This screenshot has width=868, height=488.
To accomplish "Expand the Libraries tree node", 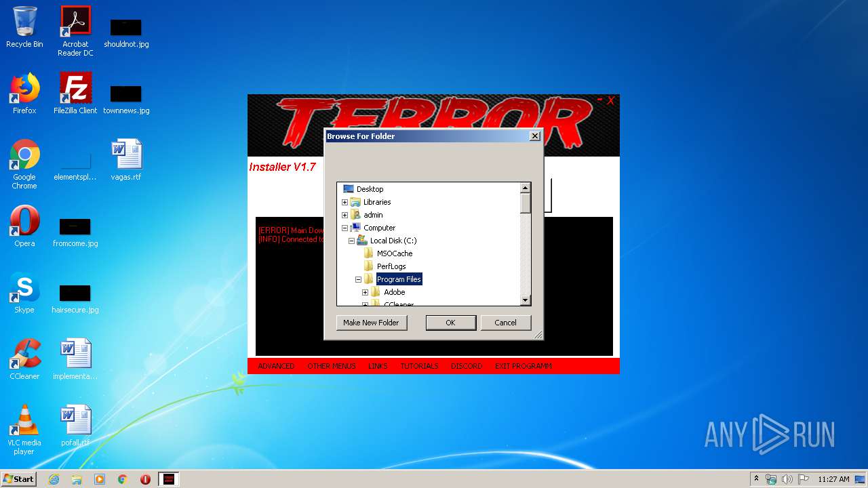I will (x=344, y=202).
